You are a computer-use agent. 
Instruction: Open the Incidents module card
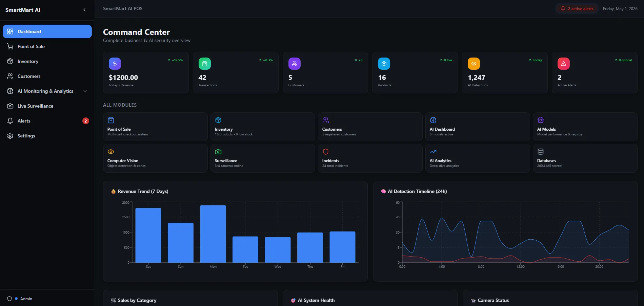click(x=370, y=158)
